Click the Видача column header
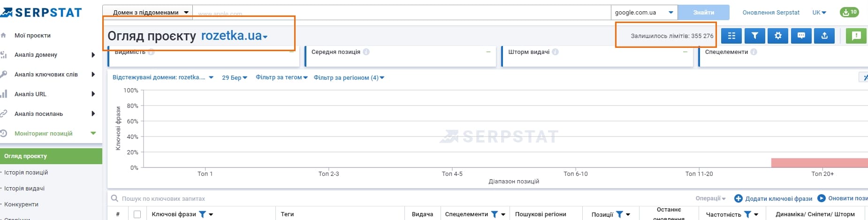Viewport: 868px width, 220px height. point(422,214)
